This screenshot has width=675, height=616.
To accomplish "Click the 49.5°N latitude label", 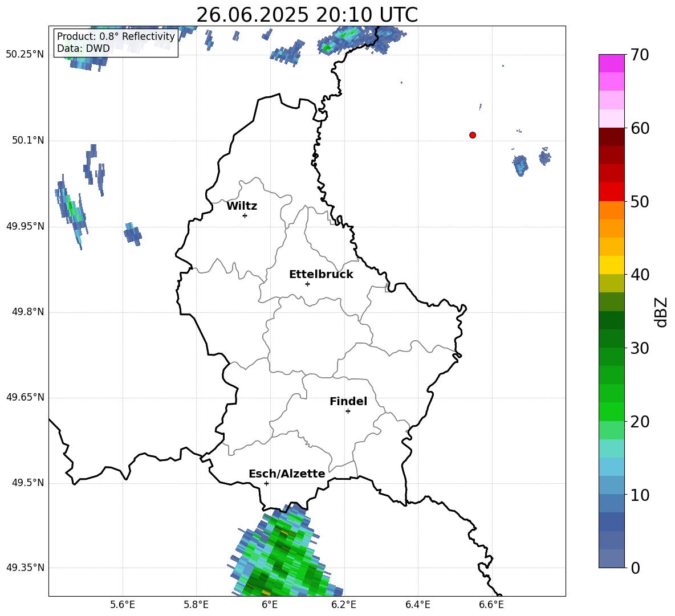I will click(x=28, y=483).
